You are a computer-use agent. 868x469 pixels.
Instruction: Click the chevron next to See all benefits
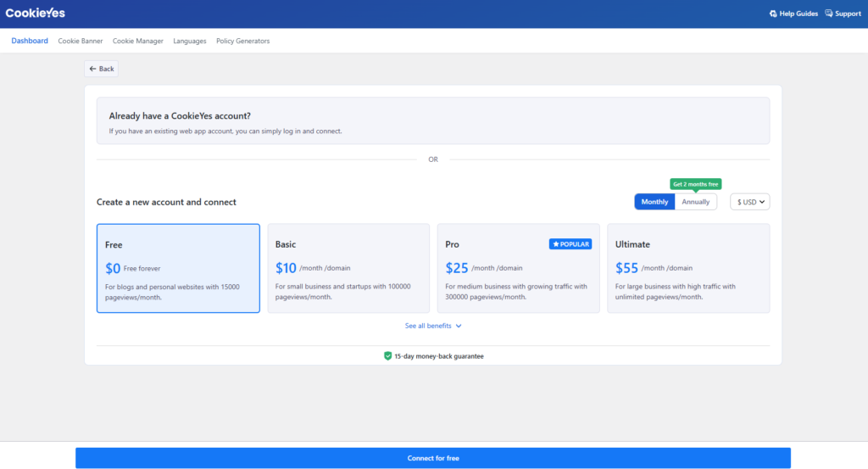(x=459, y=327)
